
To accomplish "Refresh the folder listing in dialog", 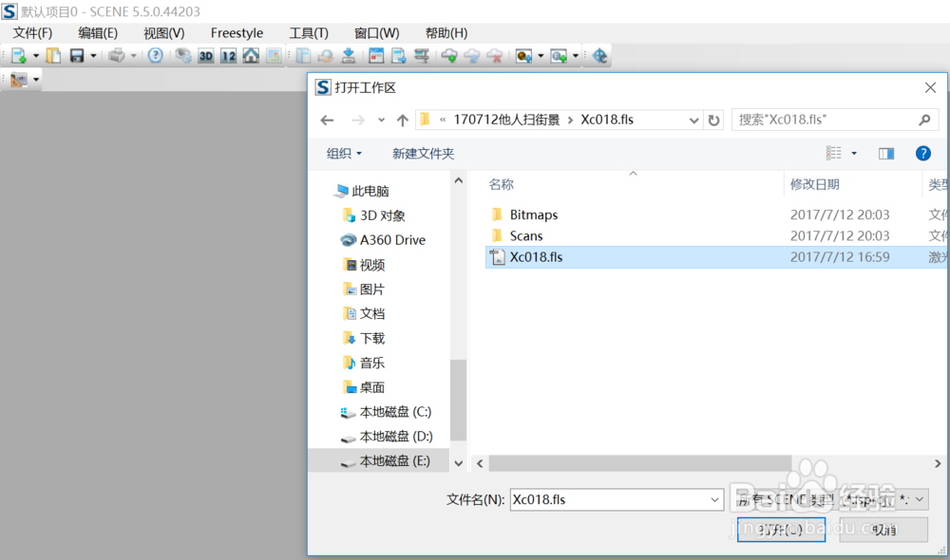I will click(x=713, y=120).
